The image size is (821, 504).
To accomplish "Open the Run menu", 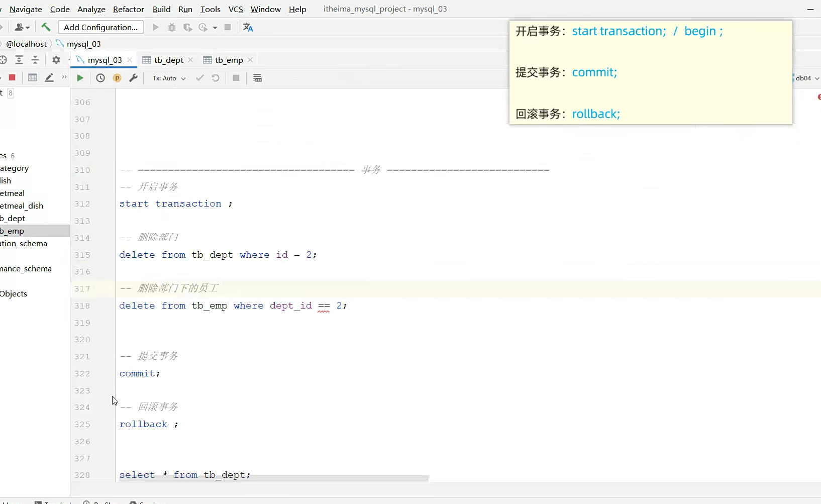I will pos(185,9).
